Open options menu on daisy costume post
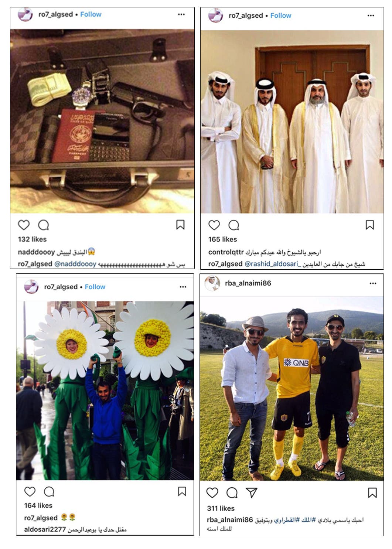392x549 pixels. point(183,287)
